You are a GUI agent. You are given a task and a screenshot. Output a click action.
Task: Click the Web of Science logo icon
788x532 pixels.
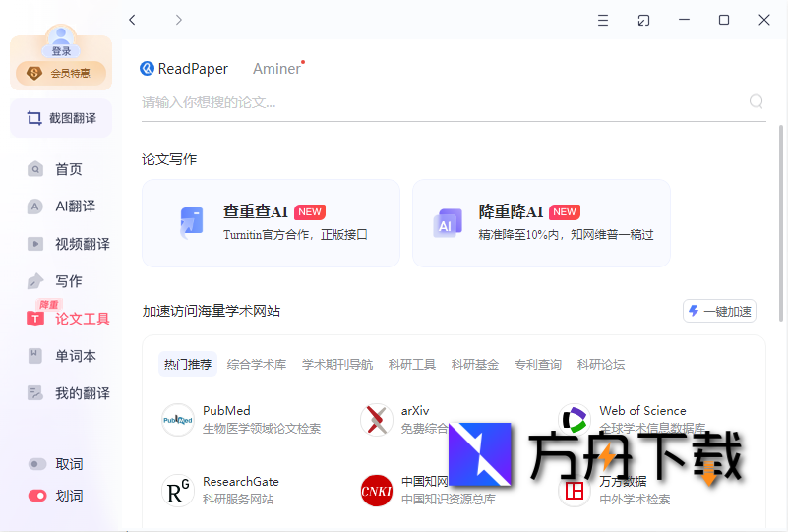point(575,420)
